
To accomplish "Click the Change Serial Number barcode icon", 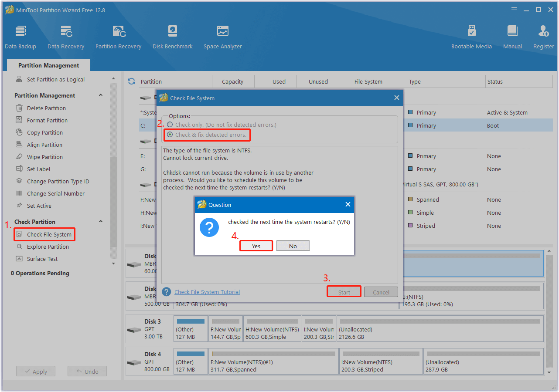I will point(19,193).
